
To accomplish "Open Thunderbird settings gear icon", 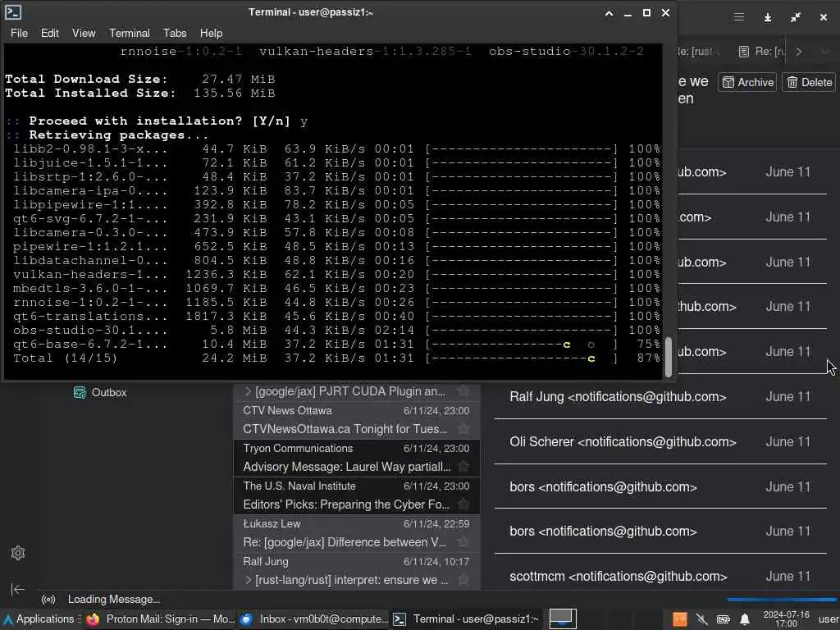I will pos(18,553).
